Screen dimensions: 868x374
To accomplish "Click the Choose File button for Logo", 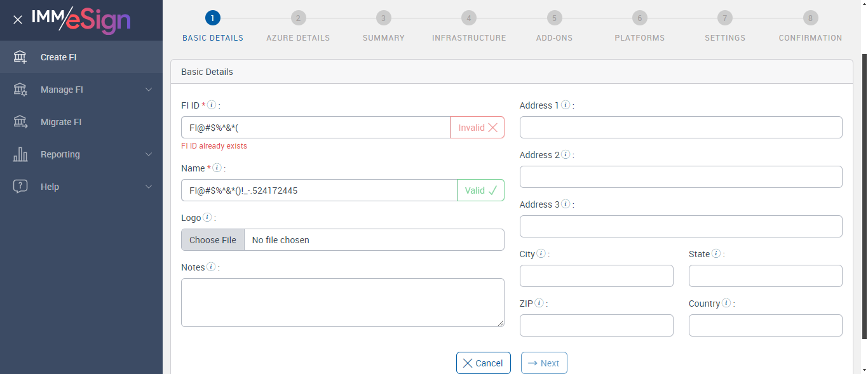I will [x=213, y=240].
